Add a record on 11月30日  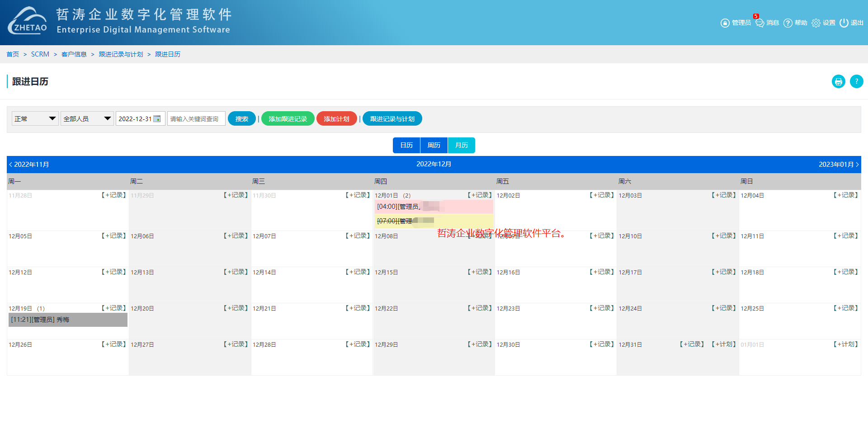tap(358, 195)
